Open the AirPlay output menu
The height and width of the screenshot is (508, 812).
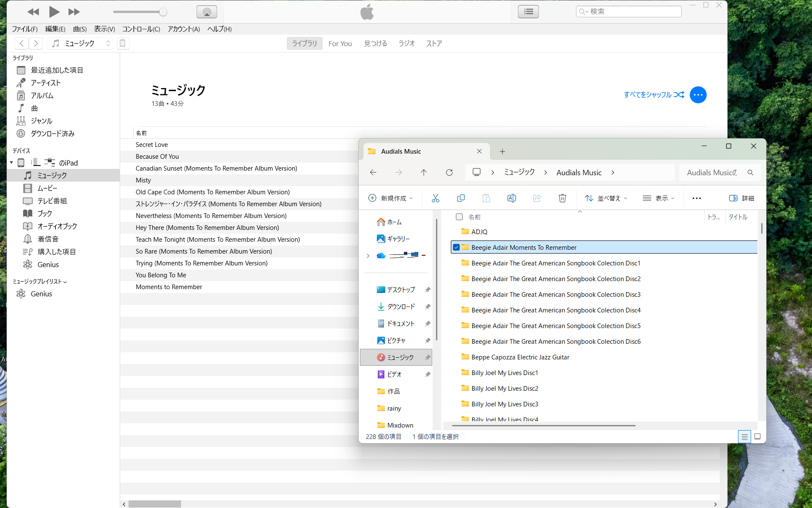point(207,12)
